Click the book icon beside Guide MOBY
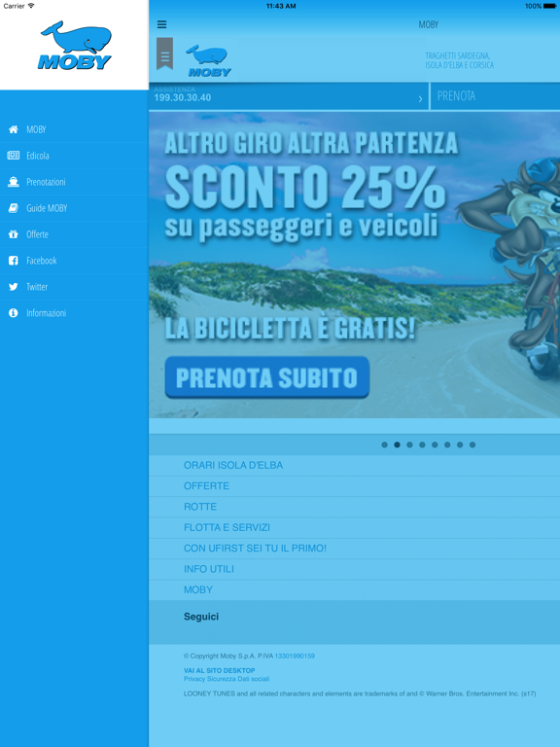This screenshot has width=560, height=747. point(14,208)
